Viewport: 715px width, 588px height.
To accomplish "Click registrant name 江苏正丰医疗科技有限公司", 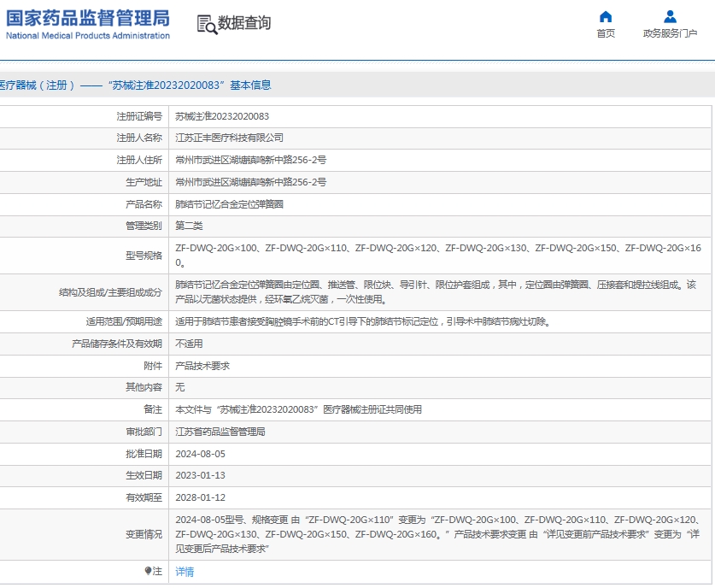I will click(230, 138).
